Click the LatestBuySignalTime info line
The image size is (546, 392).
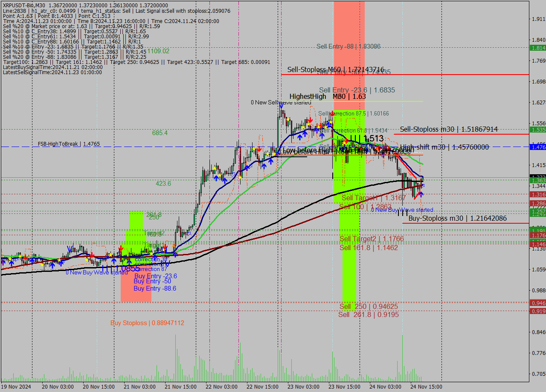click(x=52, y=67)
